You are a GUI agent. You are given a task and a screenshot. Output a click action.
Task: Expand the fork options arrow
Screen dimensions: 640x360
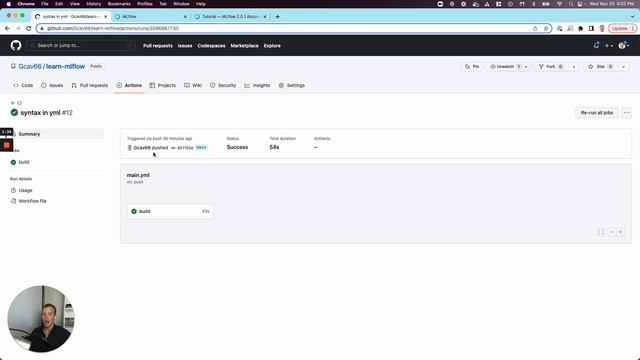pos(574,67)
